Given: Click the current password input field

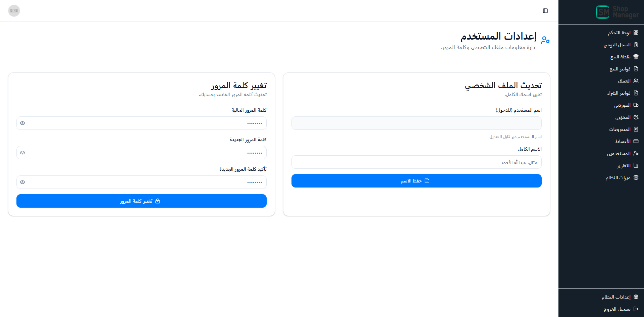Looking at the screenshot, I should [x=144, y=123].
